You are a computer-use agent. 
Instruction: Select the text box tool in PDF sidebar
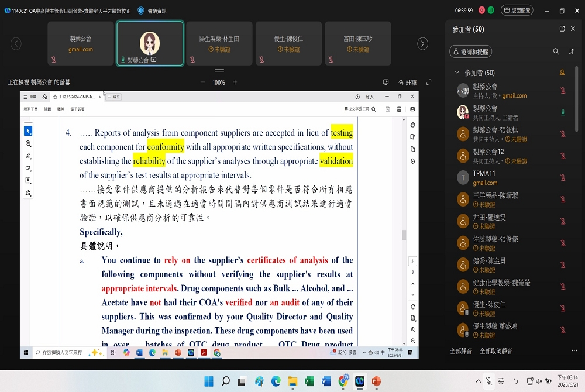28,181
